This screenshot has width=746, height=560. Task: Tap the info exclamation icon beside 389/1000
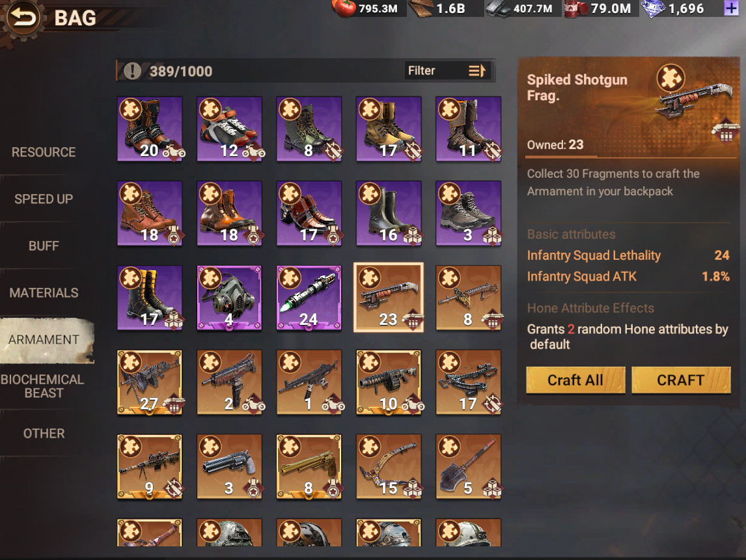pyautogui.click(x=132, y=71)
